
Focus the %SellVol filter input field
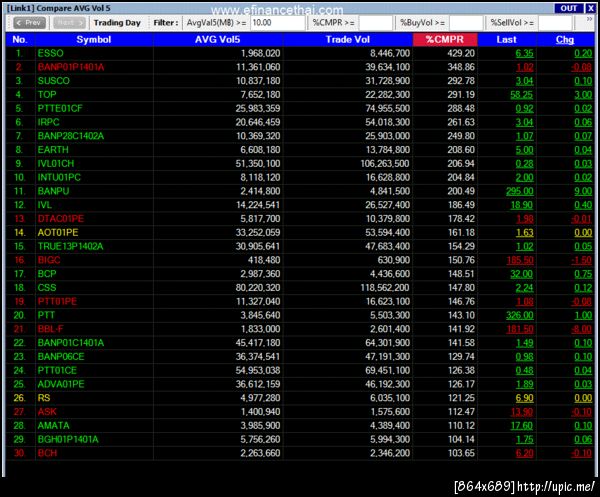tap(555, 23)
